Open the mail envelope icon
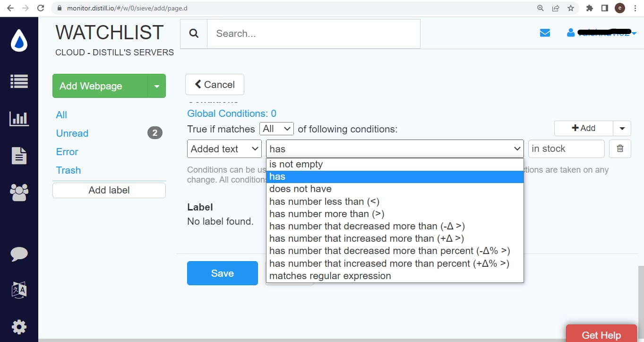644x342 pixels. pos(545,33)
